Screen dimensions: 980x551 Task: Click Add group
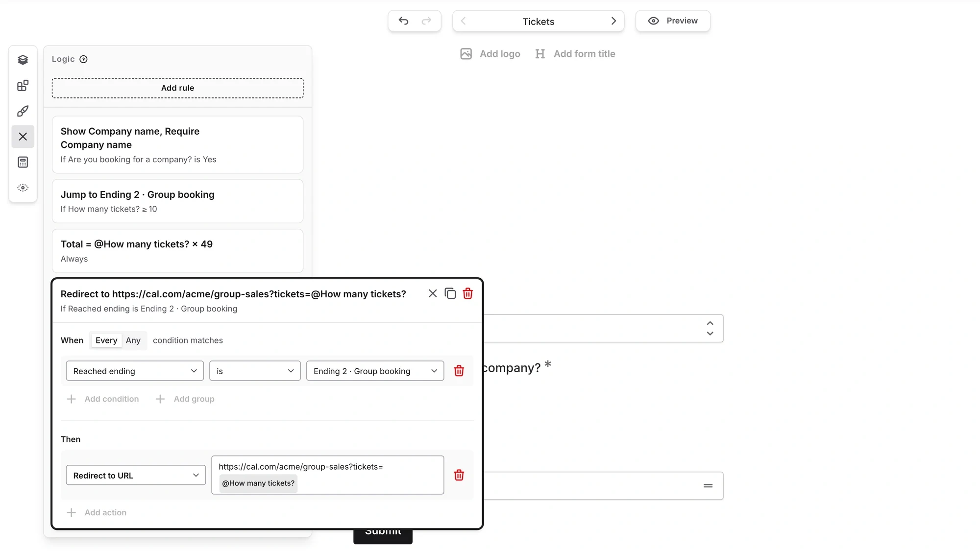click(x=185, y=399)
